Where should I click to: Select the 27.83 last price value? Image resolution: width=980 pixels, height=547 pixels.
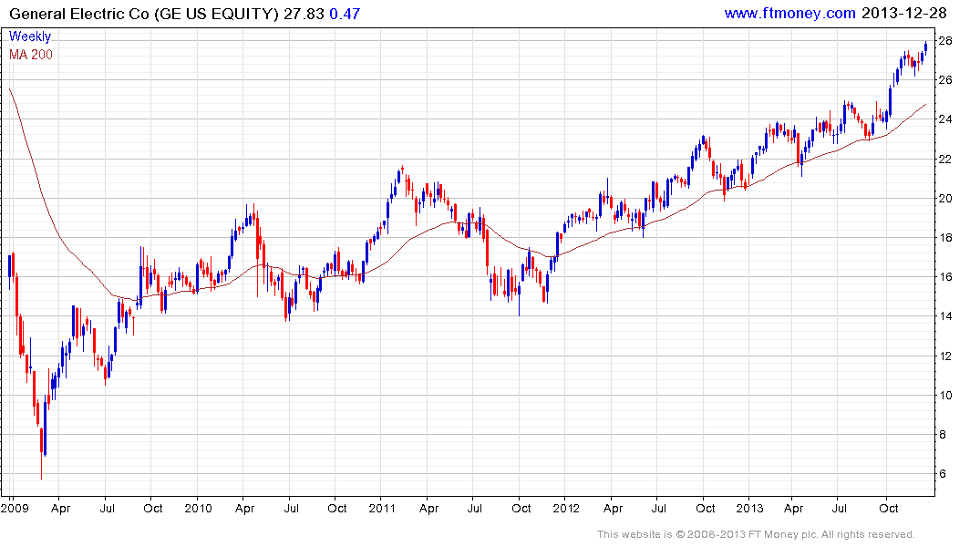coord(304,14)
